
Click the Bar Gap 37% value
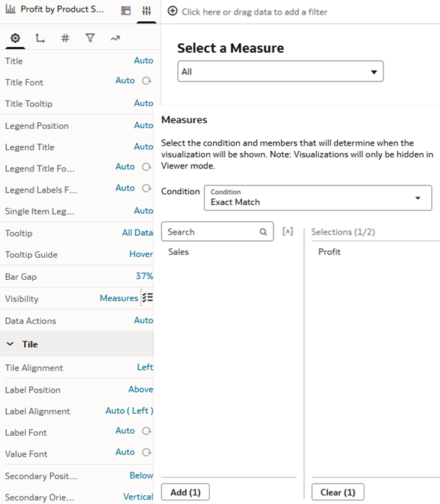[x=144, y=277]
